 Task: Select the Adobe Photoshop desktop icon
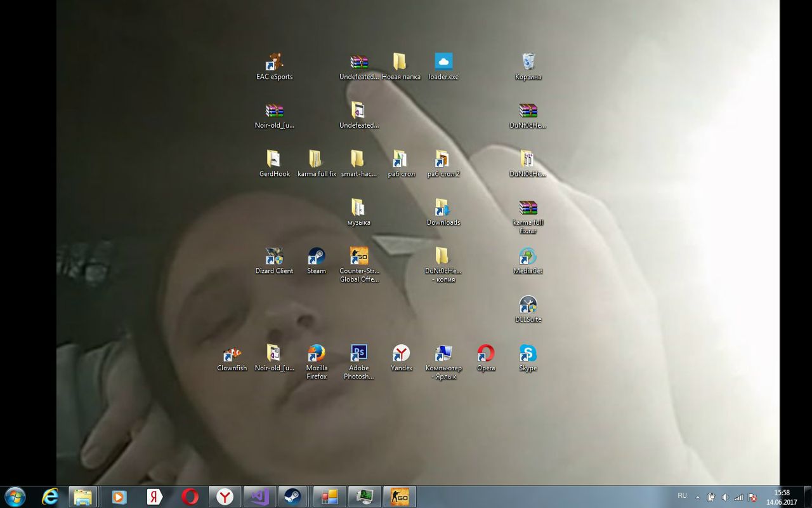[358, 354]
